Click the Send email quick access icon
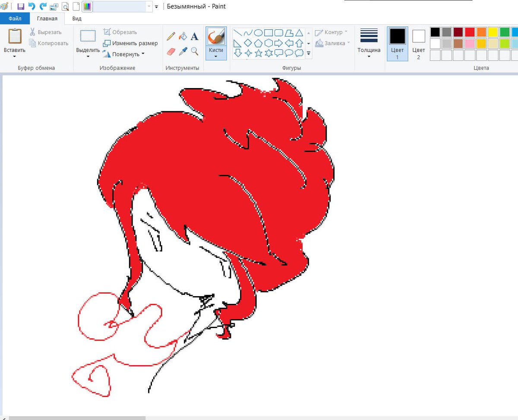The image size is (518, 420). [x=54, y=6]
